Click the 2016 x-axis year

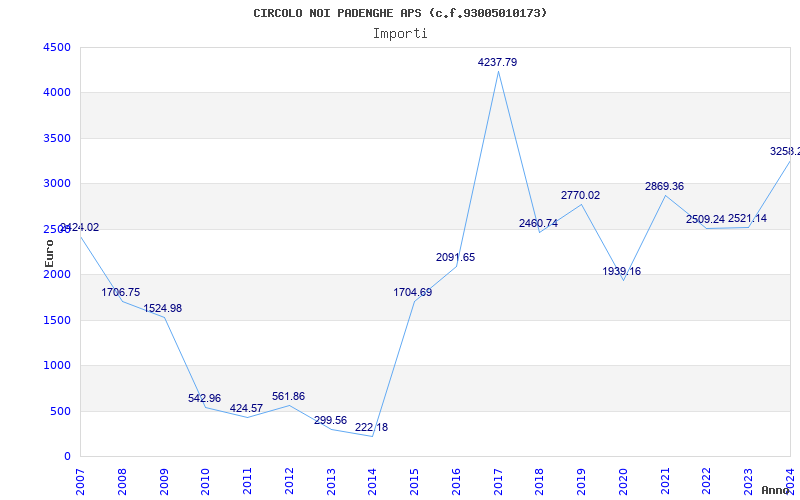[456, 482]
